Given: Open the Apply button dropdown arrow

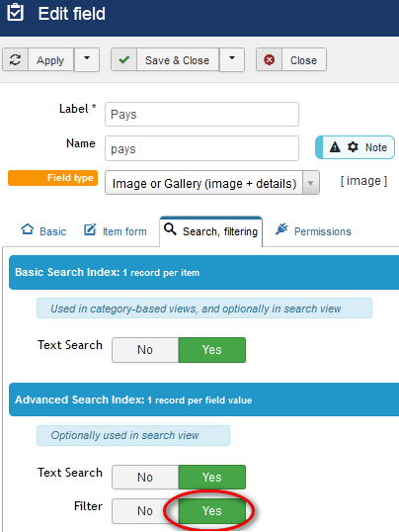Looking at the screenshot, I should (87, 59).
